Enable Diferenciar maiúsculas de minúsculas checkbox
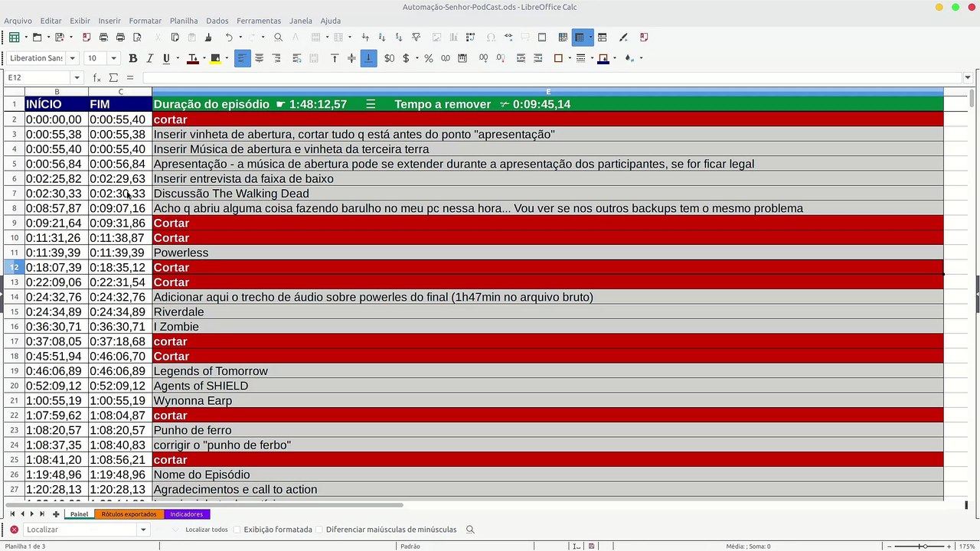Image resolution: width=980 pixels, height=551 pixels. (318, 530)
